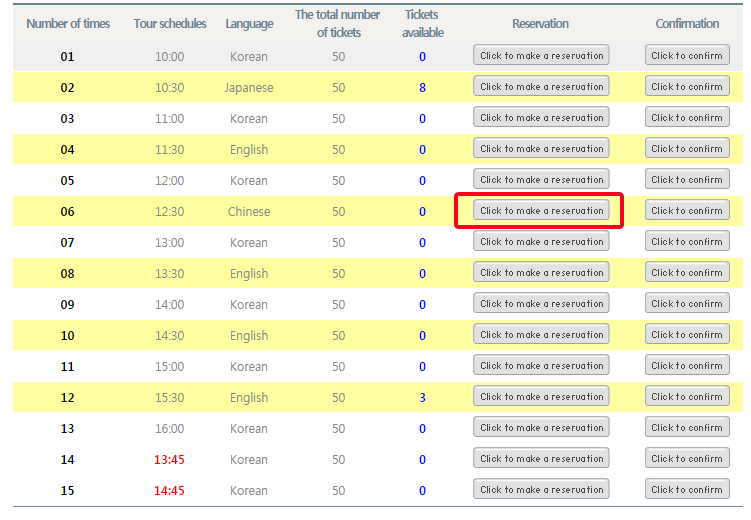
Task: Click row number 12
Action: click(x=68, y=397)
